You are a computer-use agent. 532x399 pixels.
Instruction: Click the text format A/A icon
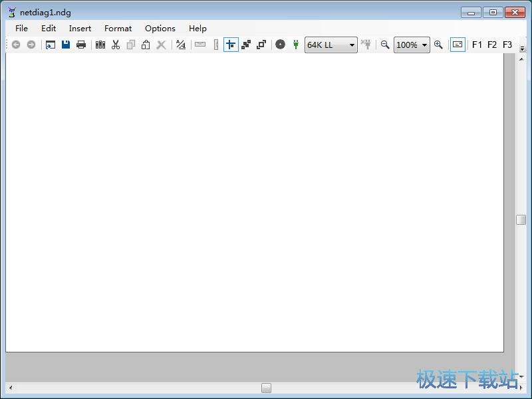pos(180,45)
